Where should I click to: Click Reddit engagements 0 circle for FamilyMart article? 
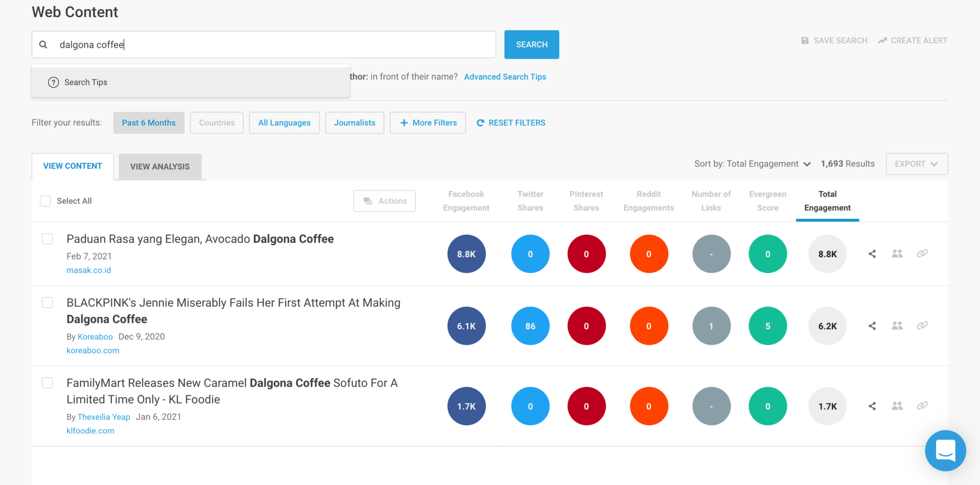click(649, 406)
